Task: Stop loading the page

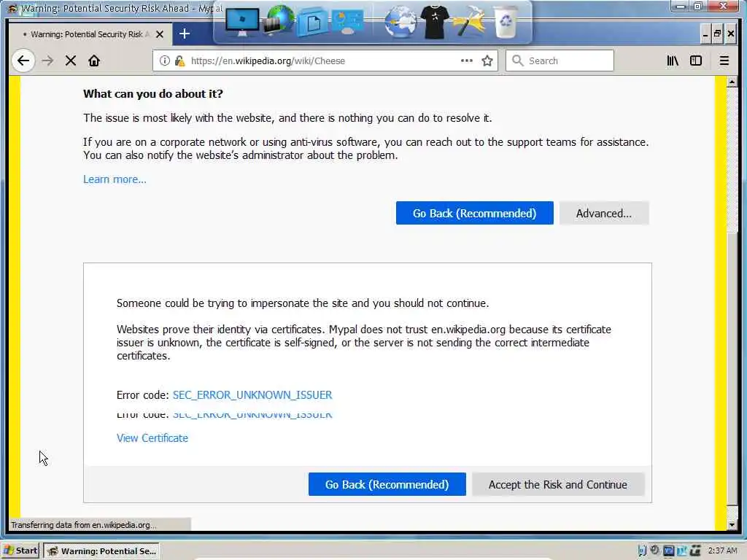Action: (x=71, y=61)
